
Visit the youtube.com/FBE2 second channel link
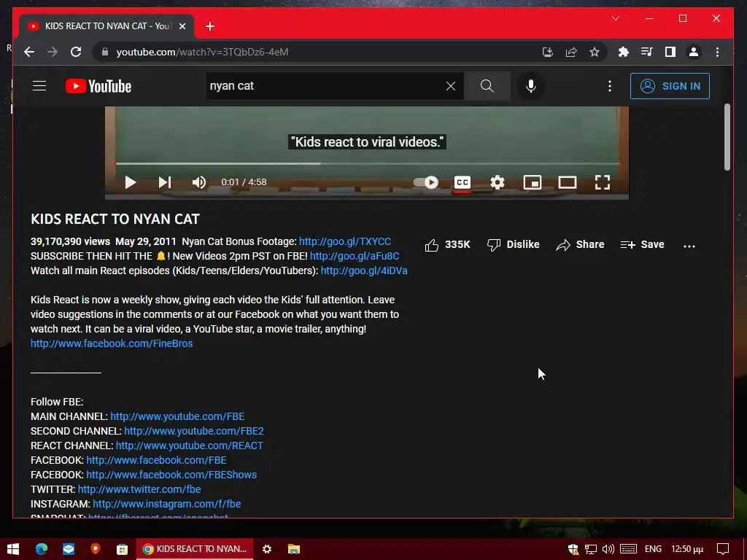(x=194, y=431)
